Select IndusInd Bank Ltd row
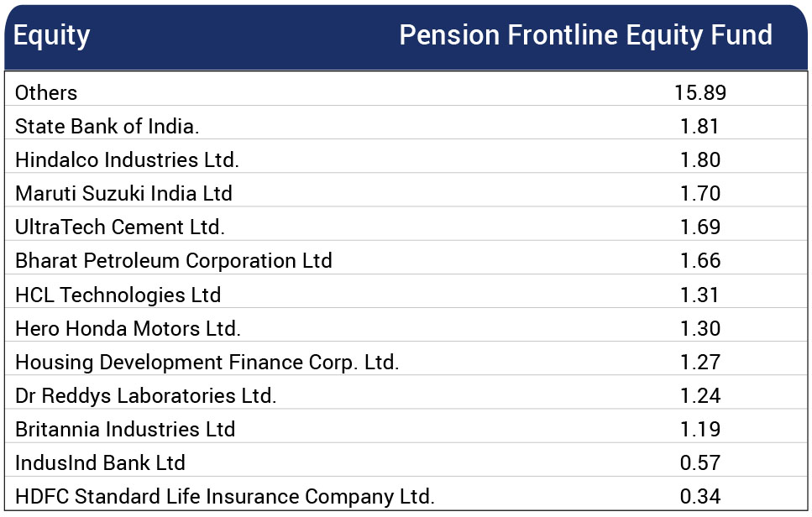 coord(406,462)
